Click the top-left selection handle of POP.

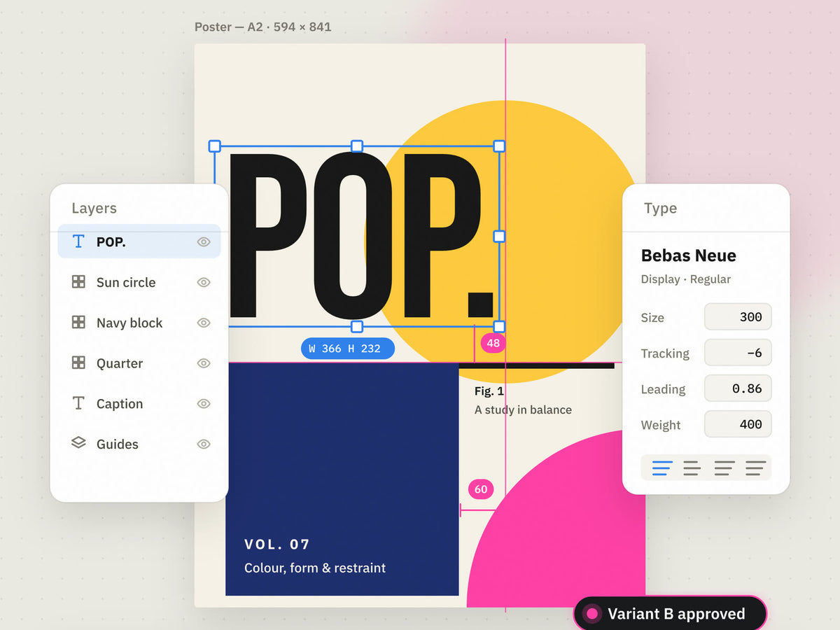point(215,146)
